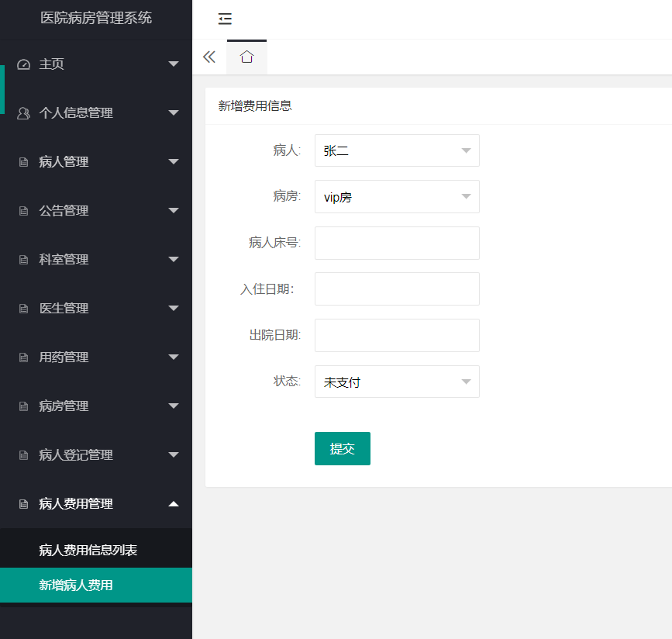
Task: Open the 主页 menu item
Action: click(x=96, y=64)
